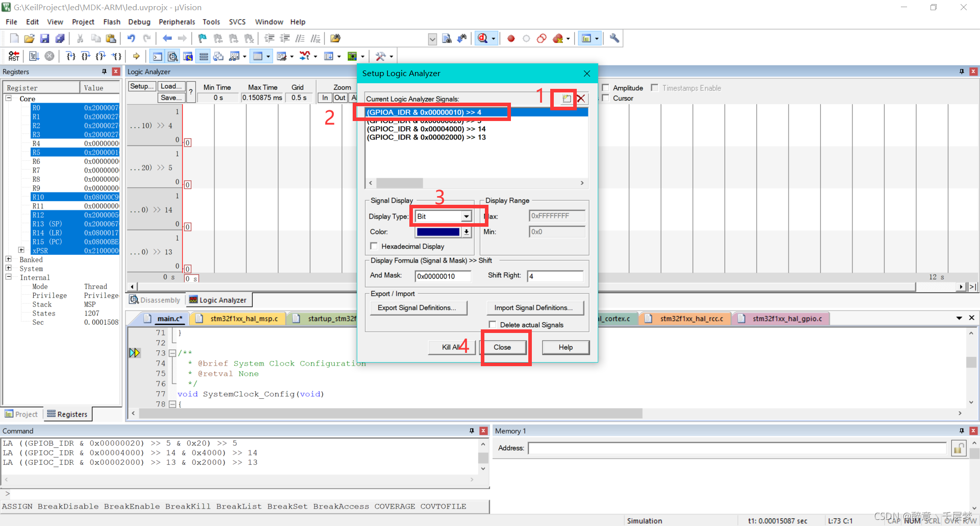The image size is (980, 526).
Task: Expand the Banked register group
Action: click(x=9, y=259)
